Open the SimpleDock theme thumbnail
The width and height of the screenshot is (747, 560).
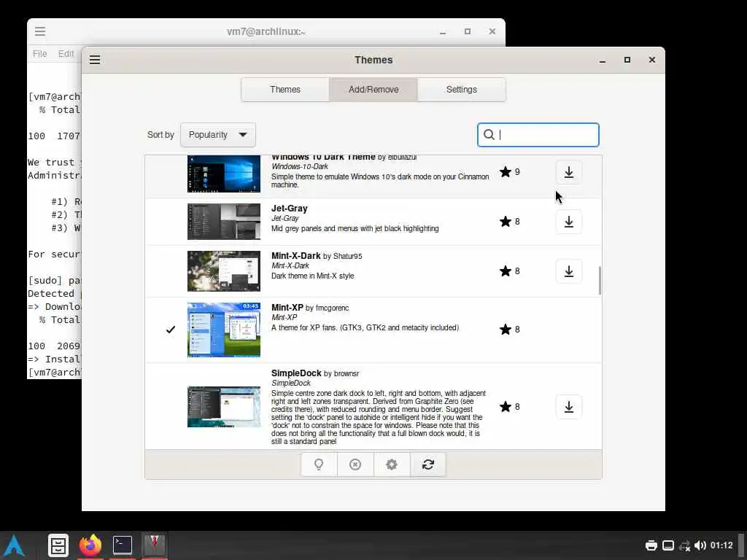tap(224, 407)
